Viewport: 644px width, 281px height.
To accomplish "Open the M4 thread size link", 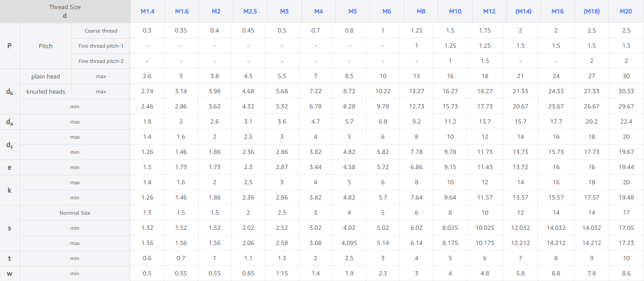I will [x=318, y=11].
